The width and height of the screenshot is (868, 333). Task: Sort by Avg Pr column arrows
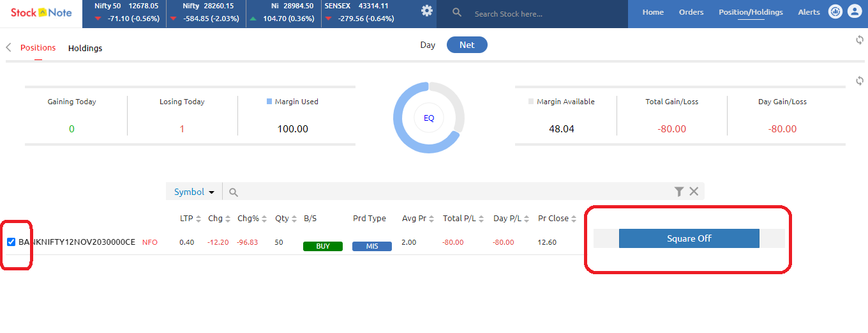(x=432, y=219)
